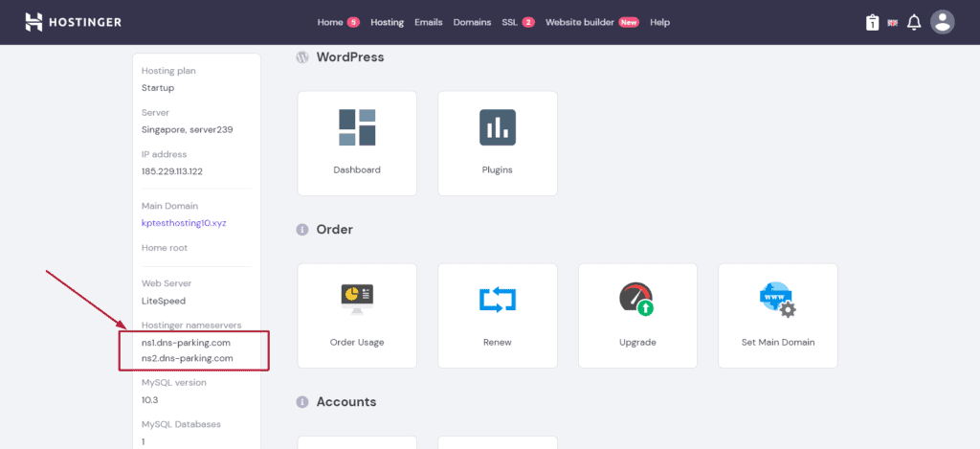Click the Accounts section info icon
This screenshot has width=980, height=449.
[302, 401]
